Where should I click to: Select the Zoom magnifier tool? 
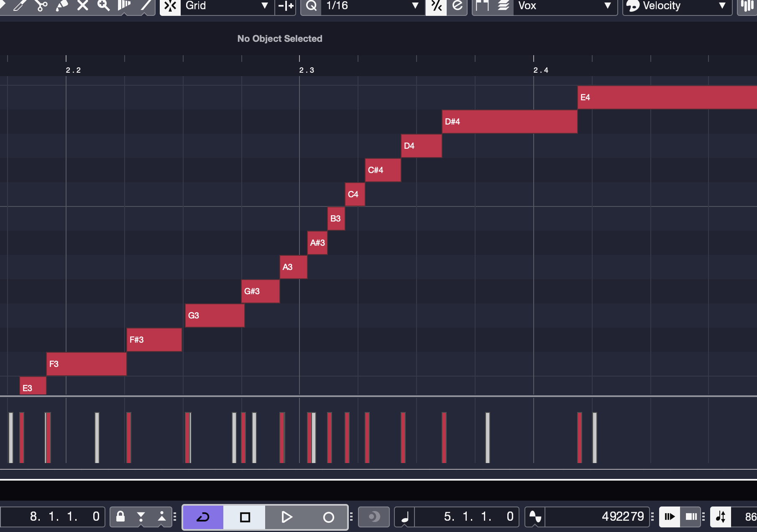pos(103,6)
